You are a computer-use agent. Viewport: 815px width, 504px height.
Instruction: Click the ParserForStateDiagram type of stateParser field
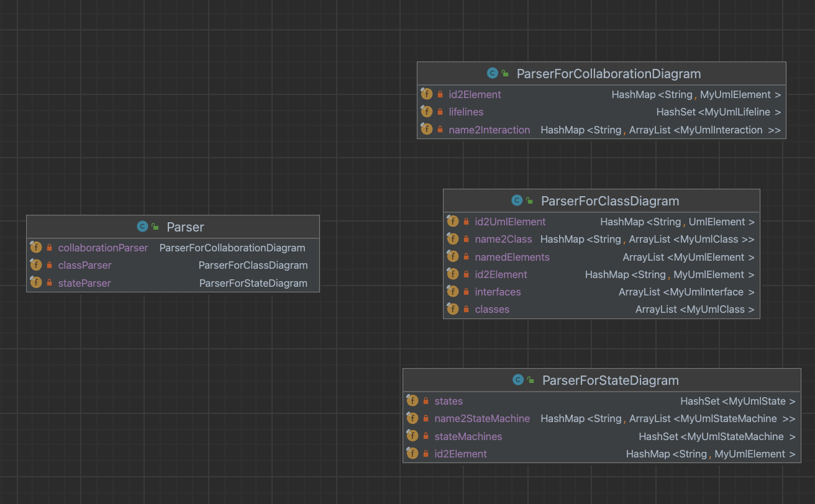(253, 283)
